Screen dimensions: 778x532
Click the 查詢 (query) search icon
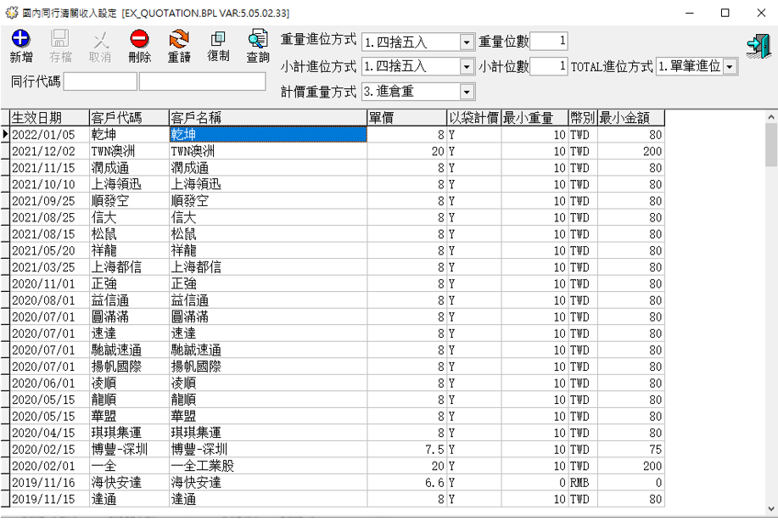tap(258, 40)
